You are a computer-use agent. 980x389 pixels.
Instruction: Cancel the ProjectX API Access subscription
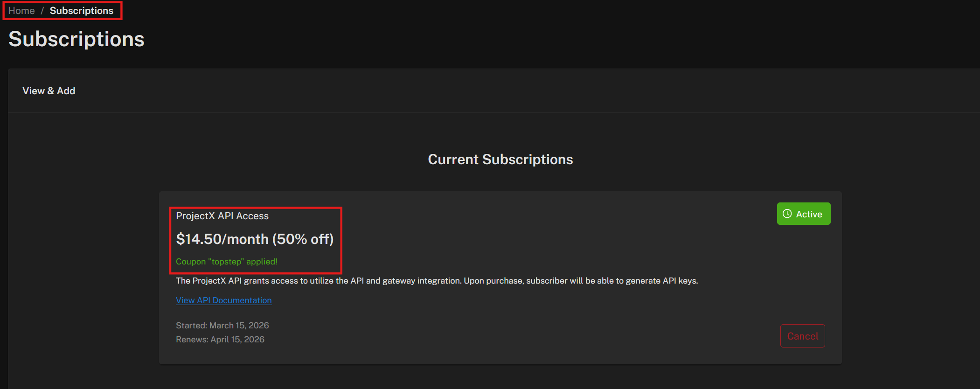coord(802,335)
